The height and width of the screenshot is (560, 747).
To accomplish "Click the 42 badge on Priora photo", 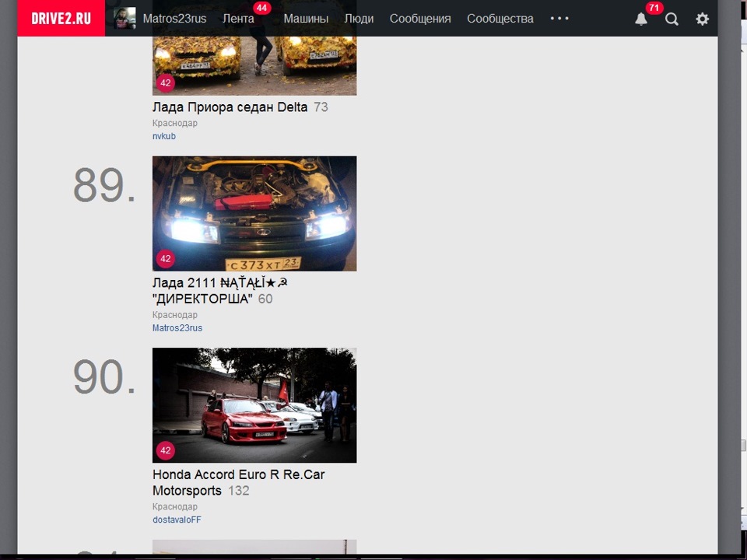I will pos(165,83).
